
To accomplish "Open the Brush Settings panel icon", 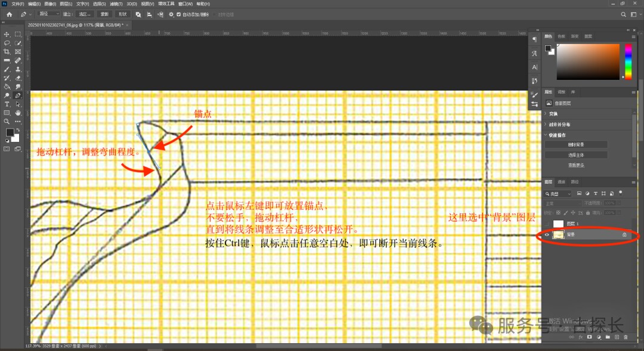I will (534, 95).
